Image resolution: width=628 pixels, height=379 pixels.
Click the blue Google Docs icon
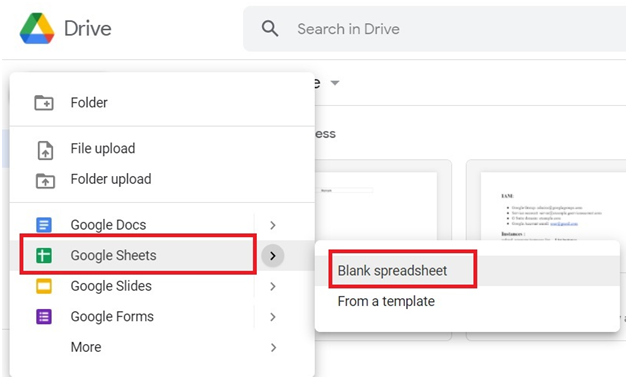click(x=44, y=225)
